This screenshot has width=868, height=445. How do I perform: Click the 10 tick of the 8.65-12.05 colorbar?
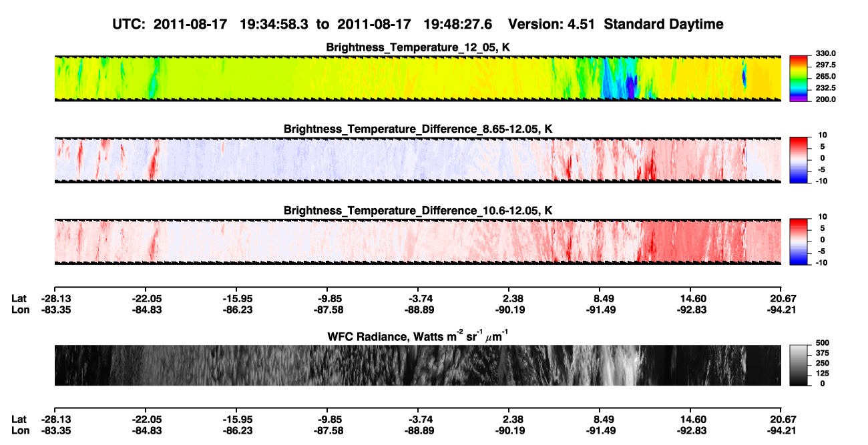pos(823,135)
